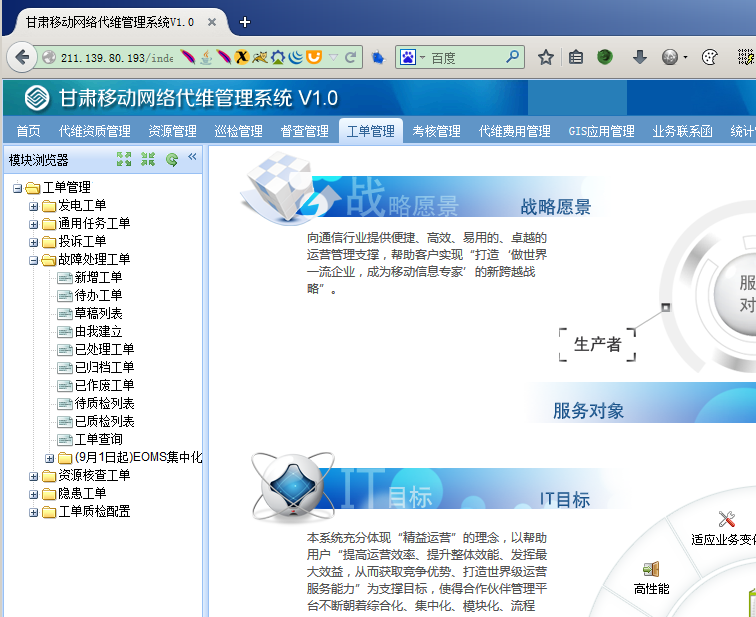Click the paint palette toolbar icon

pos(710,57)
